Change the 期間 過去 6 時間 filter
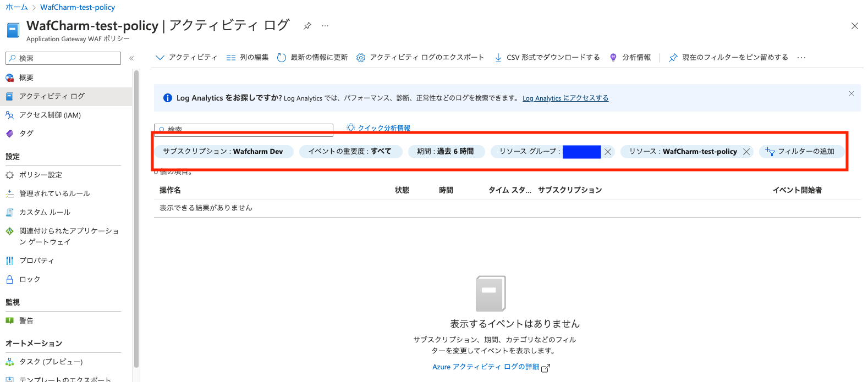868x382 pixels. tap(446, 151)
